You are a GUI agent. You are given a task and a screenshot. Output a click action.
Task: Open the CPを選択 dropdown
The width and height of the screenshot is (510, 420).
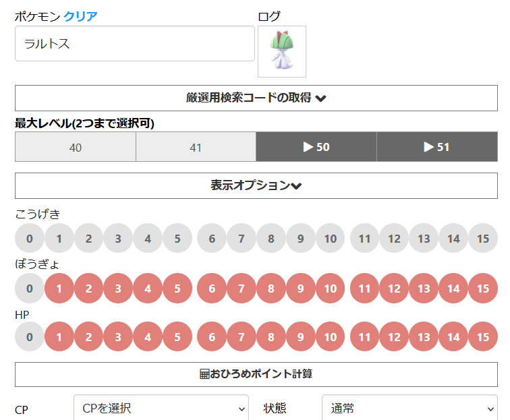coord(161,409)
